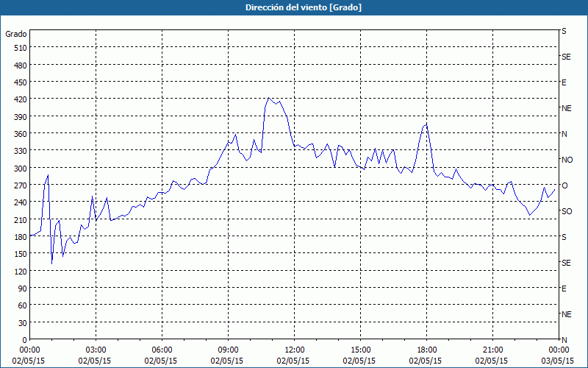Viewport: 588px width, 368px height.
Task: Select the 450 value on the degree axis
Action: pos(21,82)
